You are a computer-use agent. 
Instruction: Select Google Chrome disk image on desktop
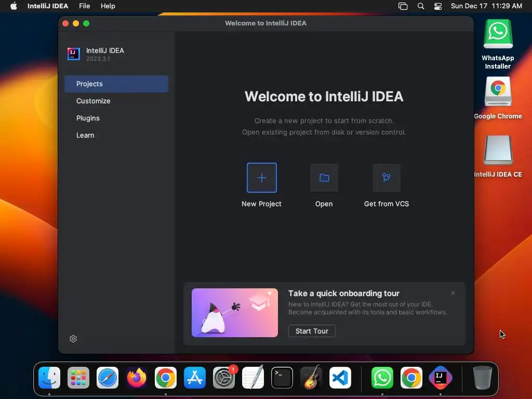point(498,98)
